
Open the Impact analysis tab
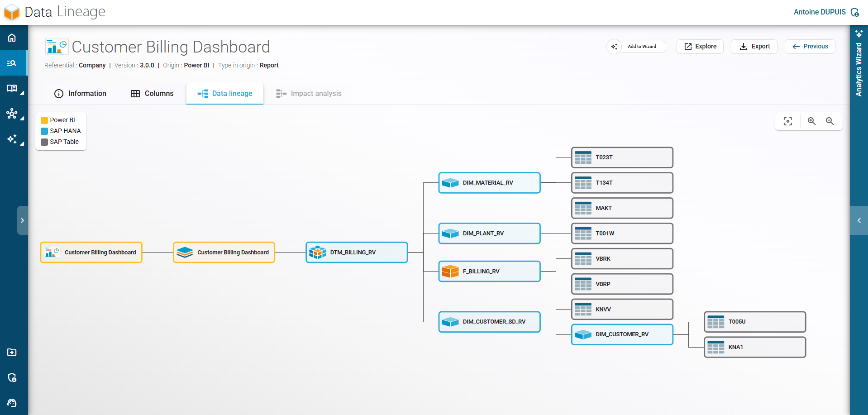tap(309, 94)
